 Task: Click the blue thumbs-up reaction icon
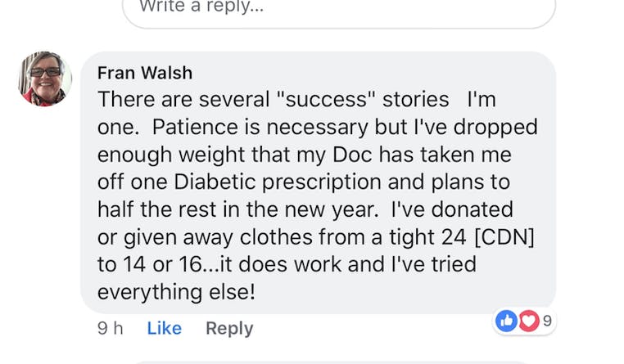pos(507,321)
